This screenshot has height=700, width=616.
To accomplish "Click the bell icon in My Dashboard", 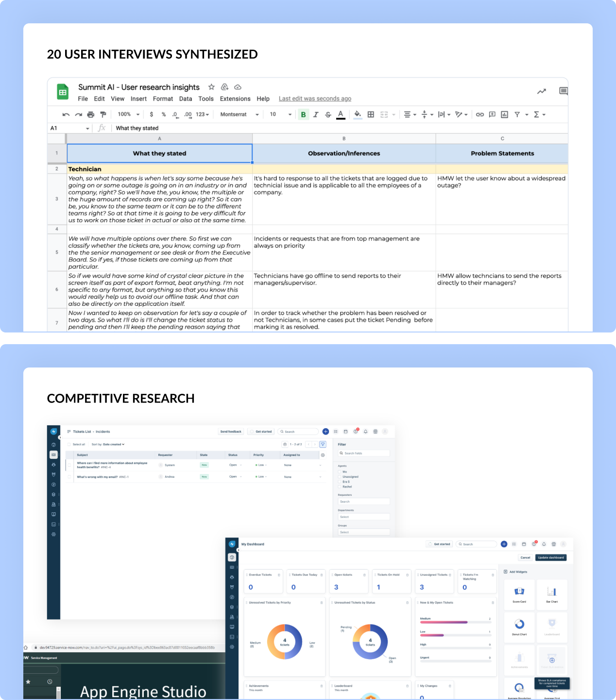I will [x=544, y=544].
